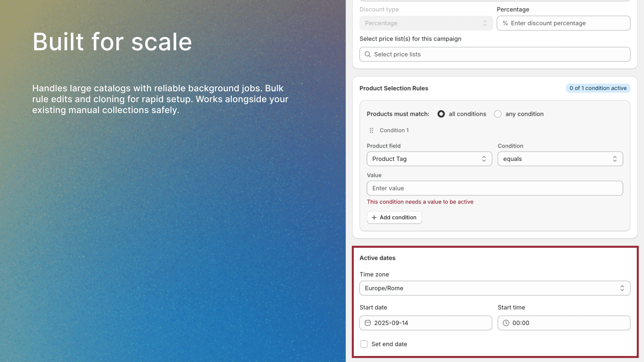This screenshot has height=362, width=644.
Task: Click the plus icon on Add condition
Action: click(x=374, y=217)
